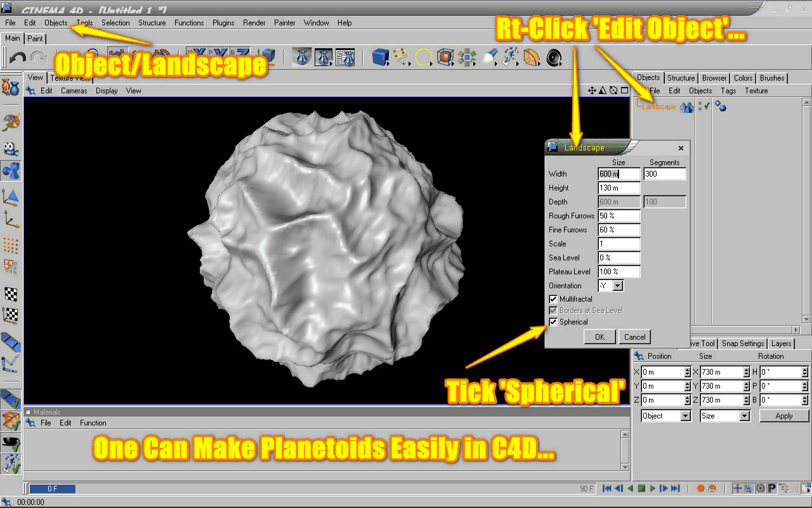Click the Redo arrow in toolbar
812x508 pixels.
click(39, 58)
